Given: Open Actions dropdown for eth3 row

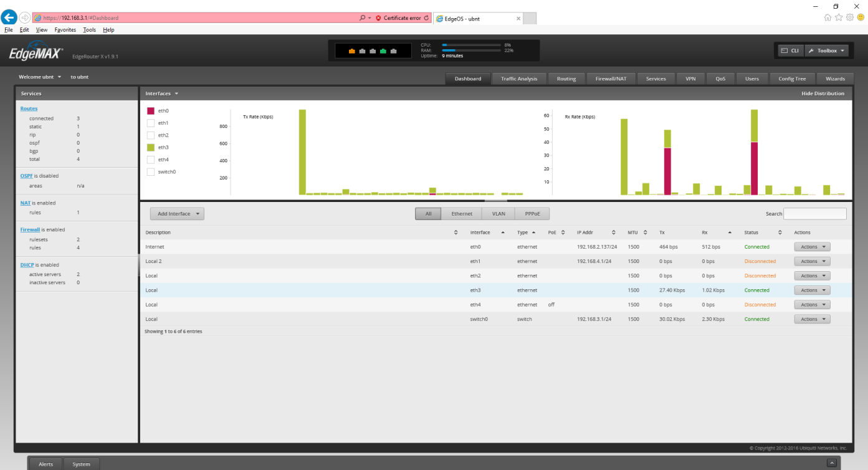Looking at the screenshot, I should coord(812,290).
